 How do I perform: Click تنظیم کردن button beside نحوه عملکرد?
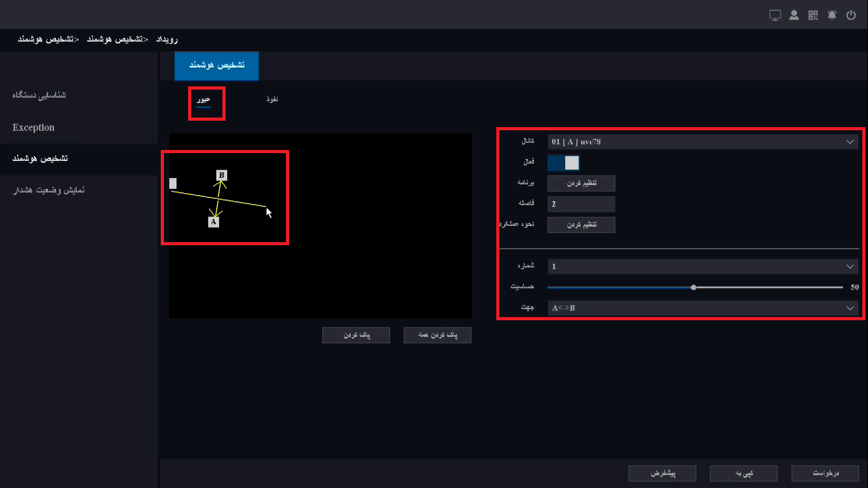581,225
